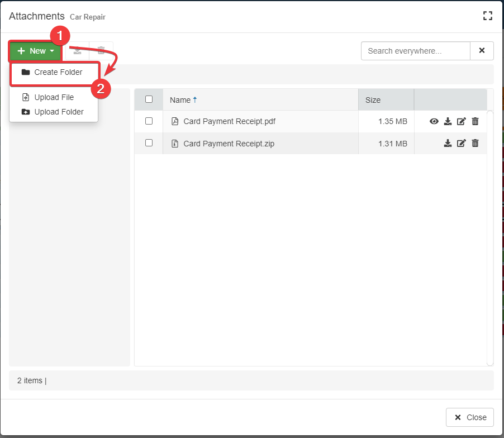
Task: Click the toolbar download selected icon
Action: click(78, 51)
